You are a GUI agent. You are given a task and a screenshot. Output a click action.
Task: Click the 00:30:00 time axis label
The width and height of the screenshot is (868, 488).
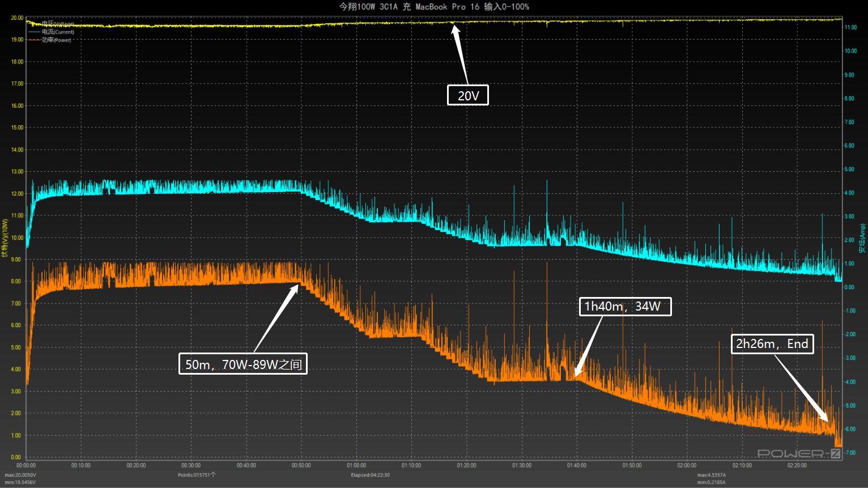(191, 465)
